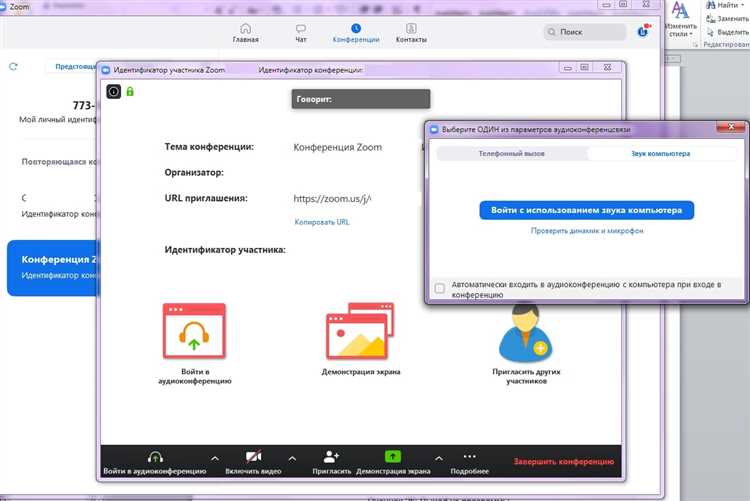
Task: Expand share screen options arrow
Action: click(439, 458)
